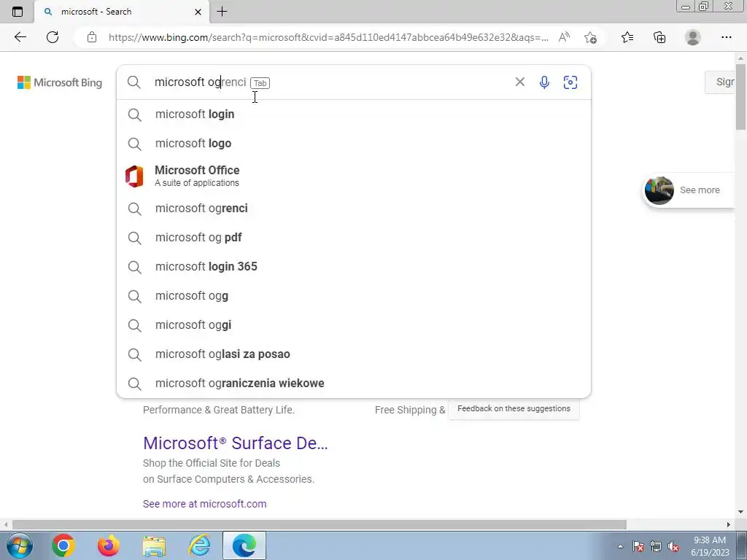
Task: Launch Google Chrome from taskbar
Action: pos(63,545)
